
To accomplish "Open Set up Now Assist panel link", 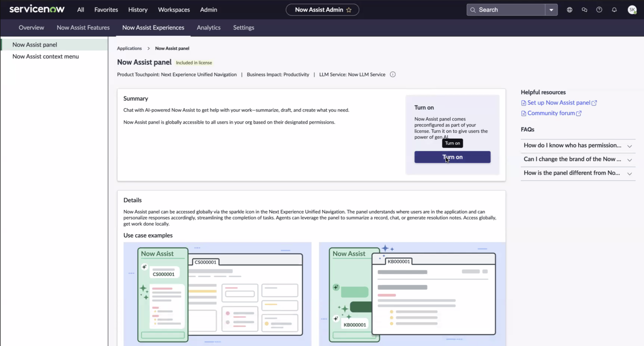I will [x=559, y=103].
